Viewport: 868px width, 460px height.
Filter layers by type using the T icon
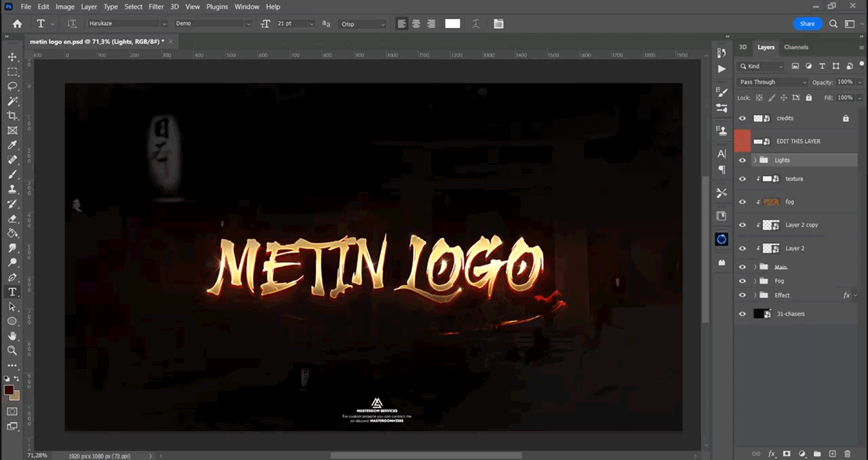pos(822,66)
